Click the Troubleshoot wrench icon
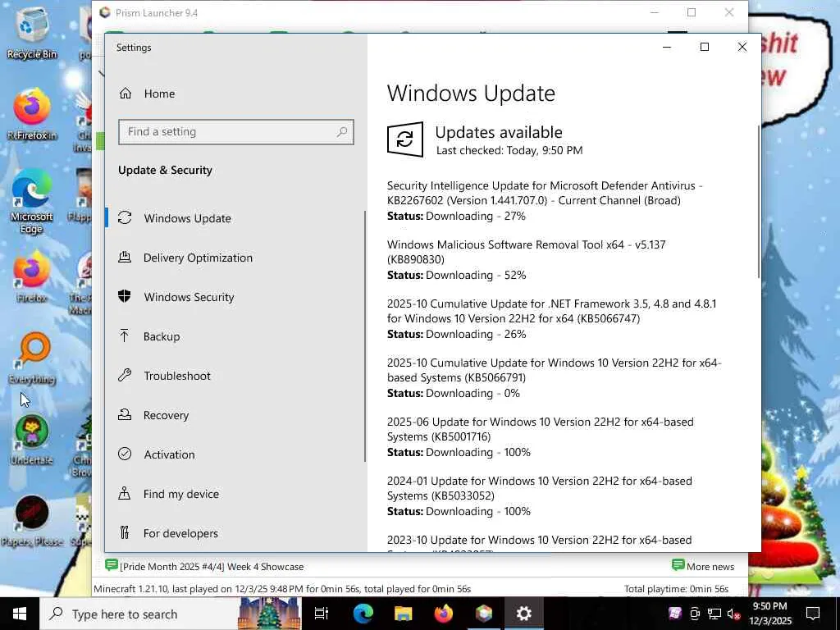 click(x=125, y=375)
